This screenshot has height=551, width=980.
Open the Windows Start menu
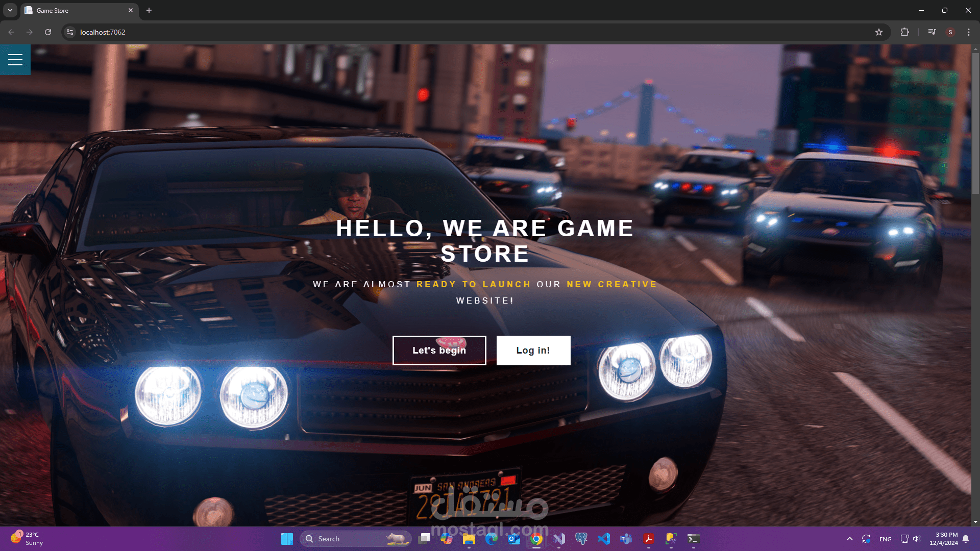(287, 539)
